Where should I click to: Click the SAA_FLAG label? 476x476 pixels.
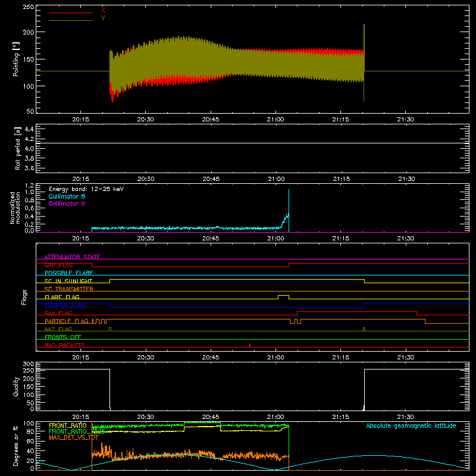tap(58, 313)
